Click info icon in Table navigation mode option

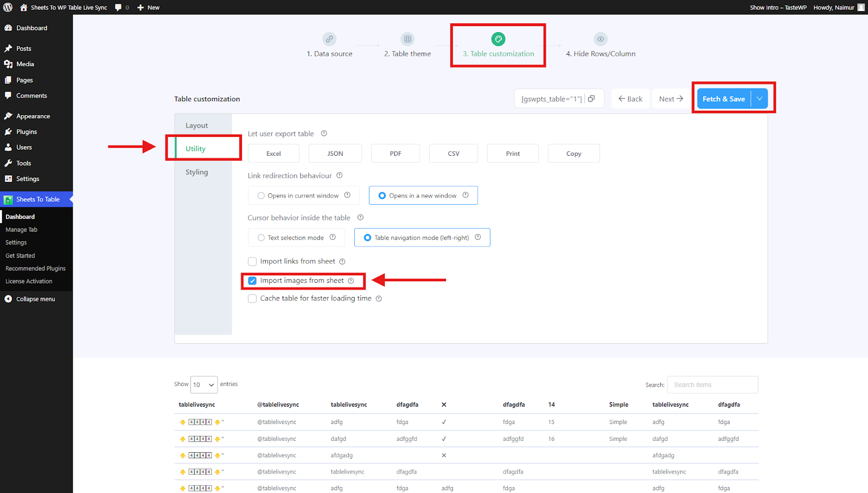478,237
